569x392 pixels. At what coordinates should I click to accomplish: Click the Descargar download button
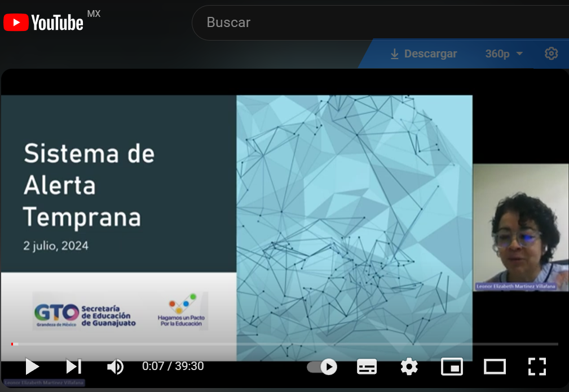click(424, 54)
